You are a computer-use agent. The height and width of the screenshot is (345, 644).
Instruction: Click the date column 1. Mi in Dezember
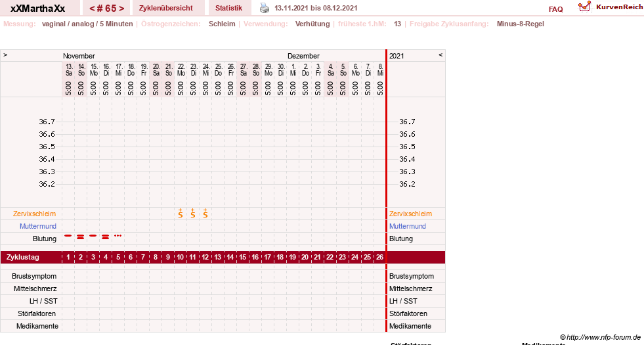pyautogui.click(x=293, y=70)
